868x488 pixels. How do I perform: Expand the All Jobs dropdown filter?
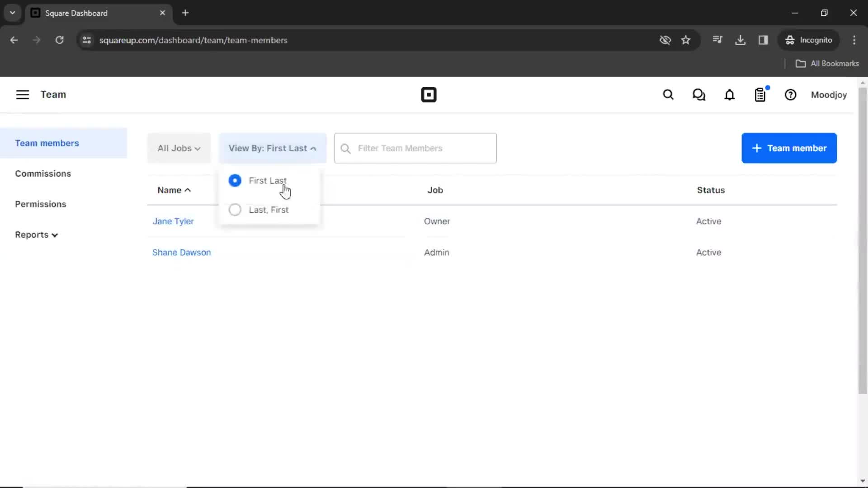(179, 148)
